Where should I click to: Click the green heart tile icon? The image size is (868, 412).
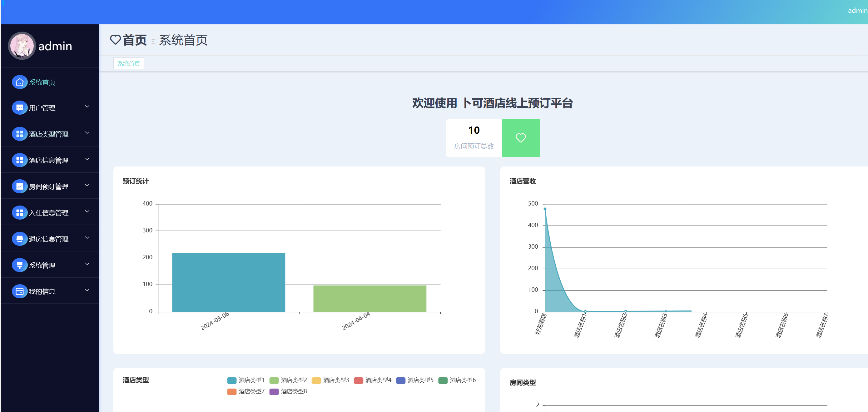pos(520,138)
